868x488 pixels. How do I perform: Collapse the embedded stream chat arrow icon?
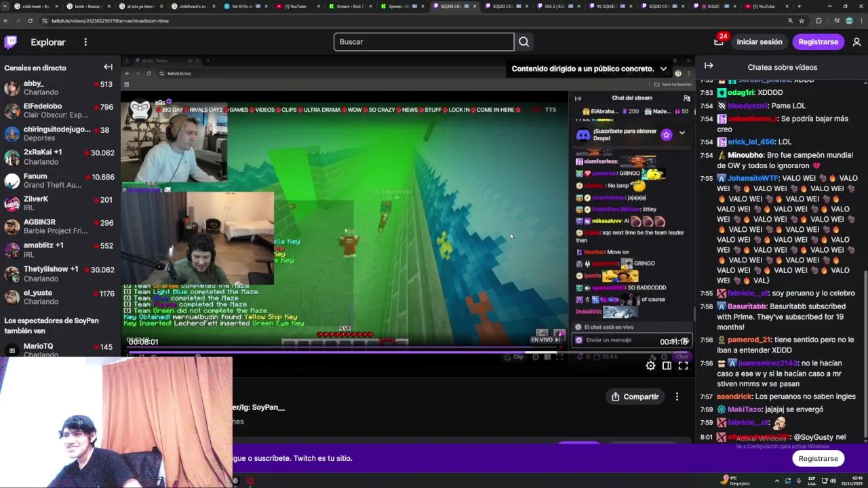(578, 98)
